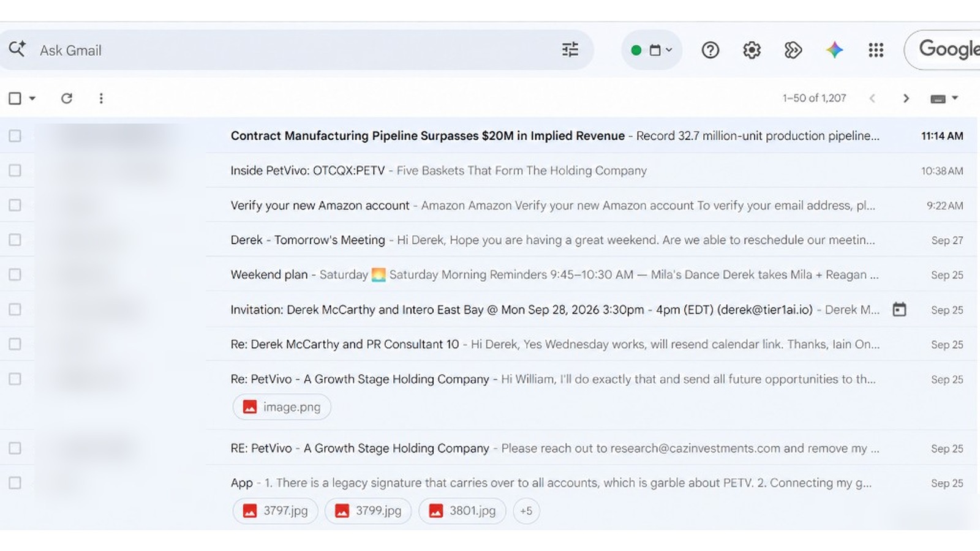Screen dimensions: 980x551
Task: Show the +5 more attachments
Action: [526, 511]
